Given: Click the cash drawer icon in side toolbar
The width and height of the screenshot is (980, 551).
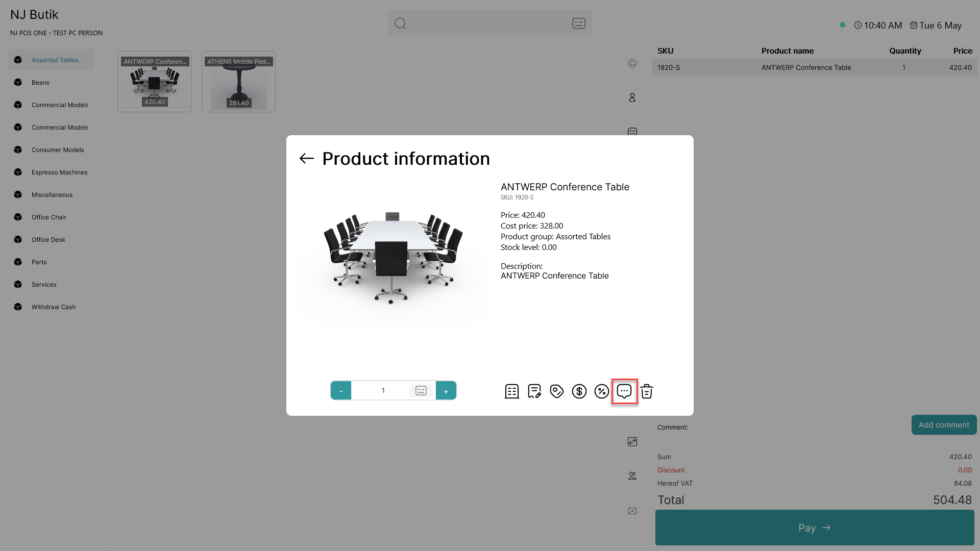Looking at the screenshot, I should [632, 511].
